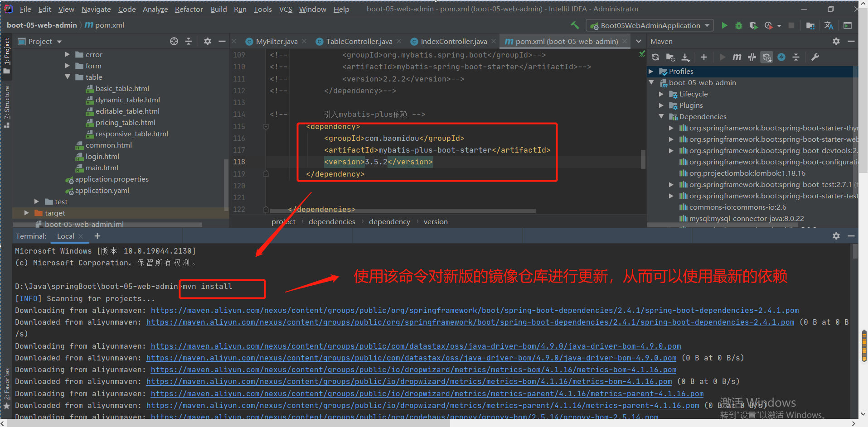Expand the Profiles node in Maven

tap(651, 71)
